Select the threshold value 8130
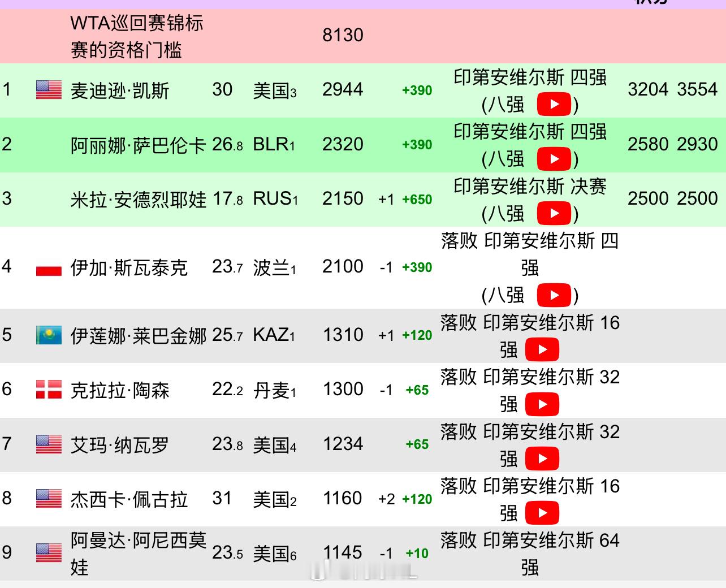Screen dimensions: 726x588 coord(343,35)
